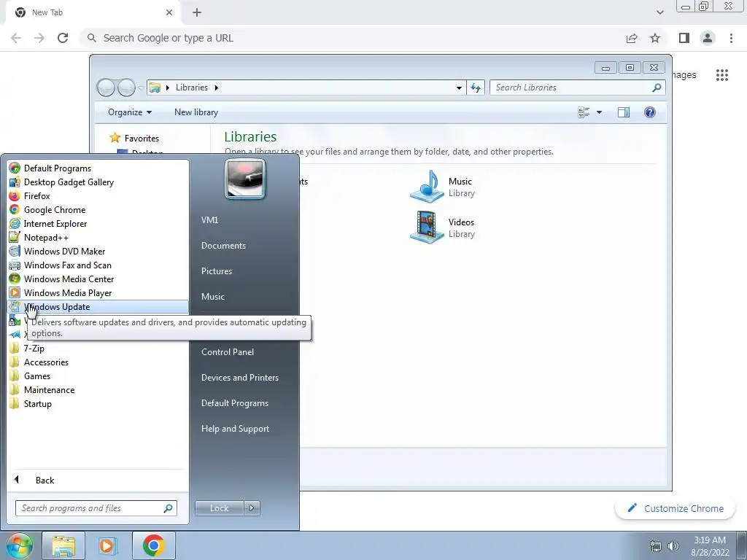
Task: Open Help and Support
Action: [235, 429]
